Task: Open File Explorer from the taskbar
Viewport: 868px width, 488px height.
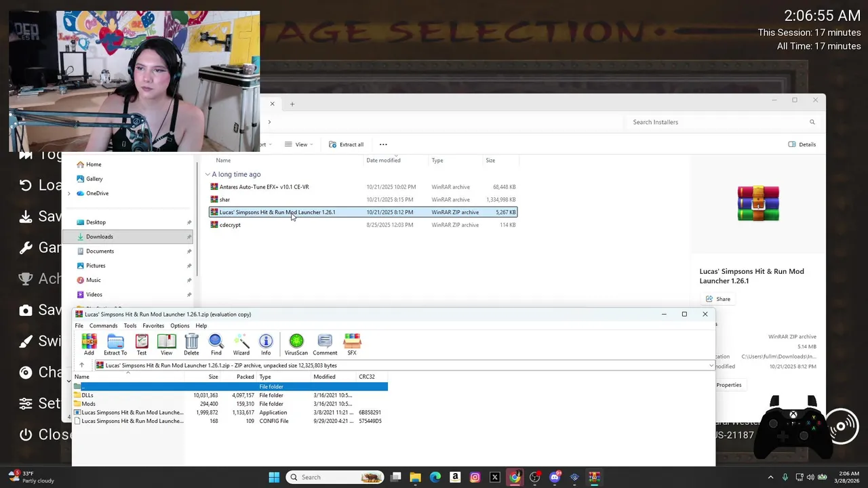Action: (415, 477)
